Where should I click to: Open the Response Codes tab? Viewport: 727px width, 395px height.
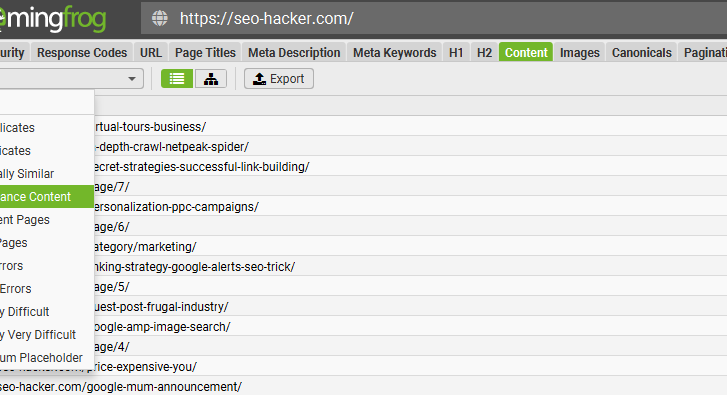coord(82,53)
